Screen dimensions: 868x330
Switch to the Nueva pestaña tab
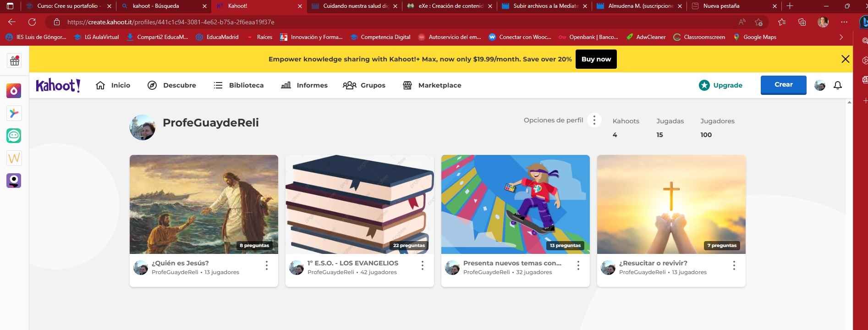734,6
